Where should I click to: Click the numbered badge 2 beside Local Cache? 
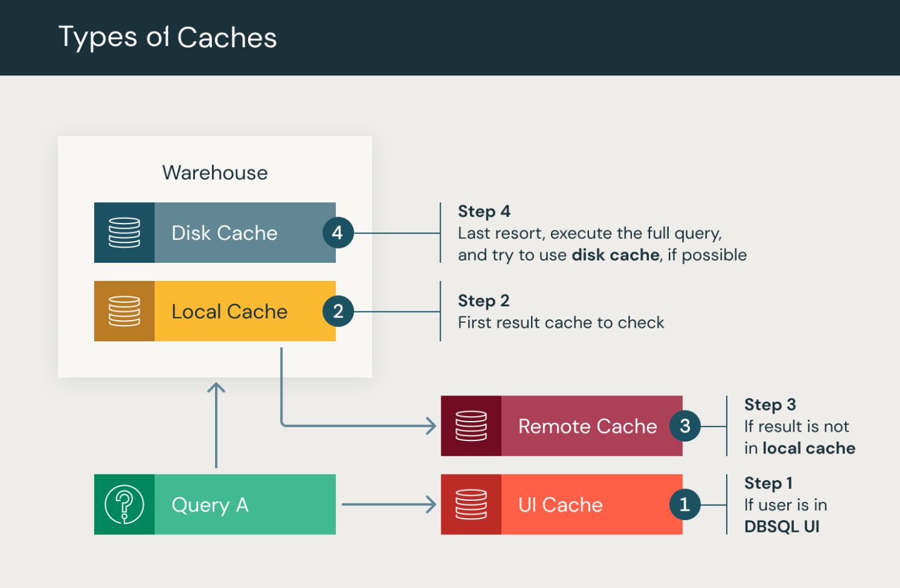(337, 311)
